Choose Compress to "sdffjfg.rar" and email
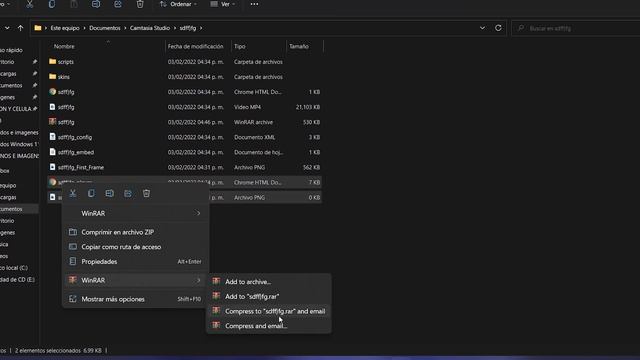 [x=269, y=311]
